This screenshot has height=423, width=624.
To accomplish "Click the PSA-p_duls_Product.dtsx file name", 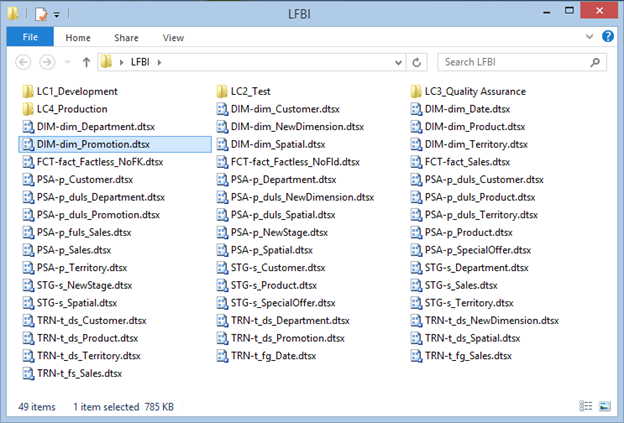I will pos(480,197).
